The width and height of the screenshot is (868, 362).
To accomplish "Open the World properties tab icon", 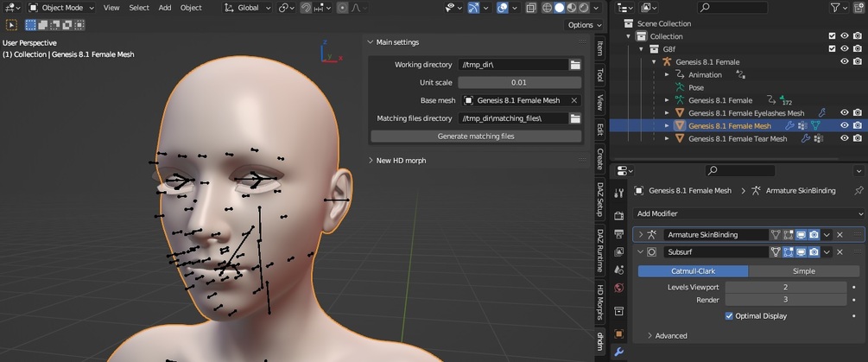I will pyautogui.click(x=618, y=288).
